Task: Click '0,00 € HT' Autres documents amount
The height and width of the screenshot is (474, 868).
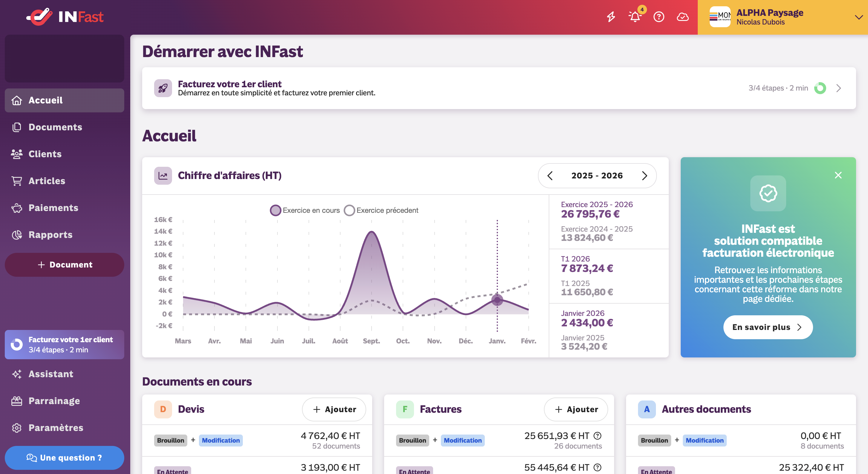Action: point(821,436)
